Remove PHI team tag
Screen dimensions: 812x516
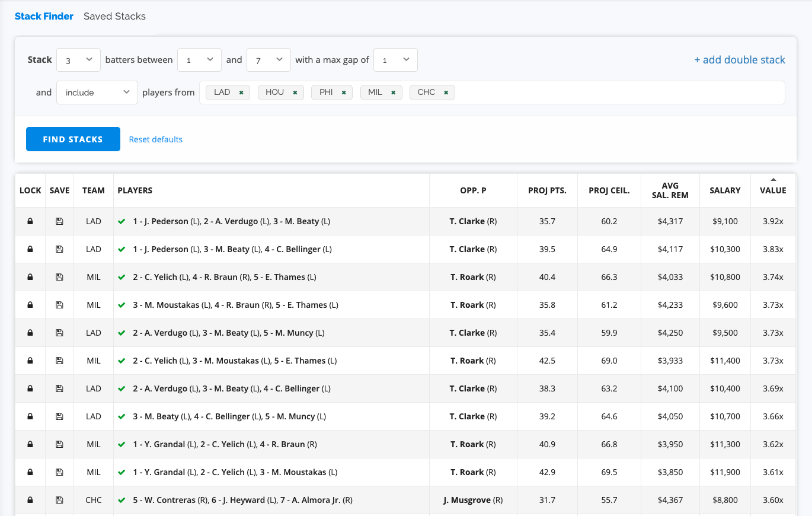(x=343, y=93)
